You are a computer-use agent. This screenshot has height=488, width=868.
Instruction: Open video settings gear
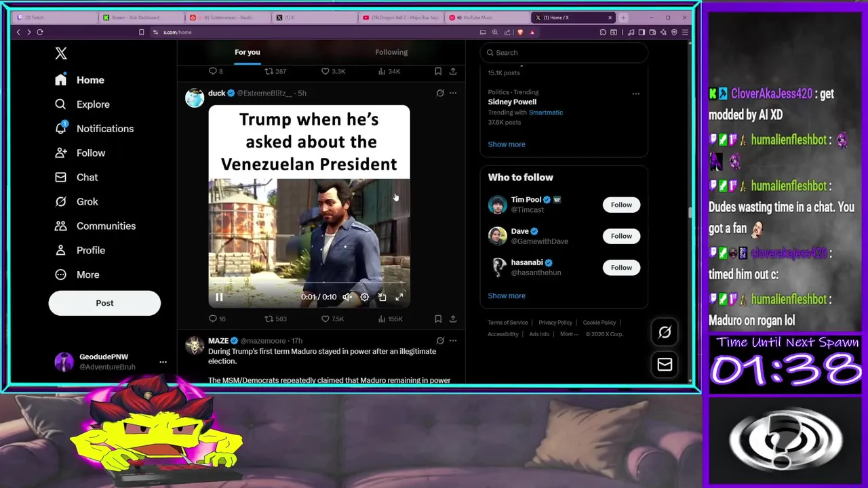coord(365,297)
